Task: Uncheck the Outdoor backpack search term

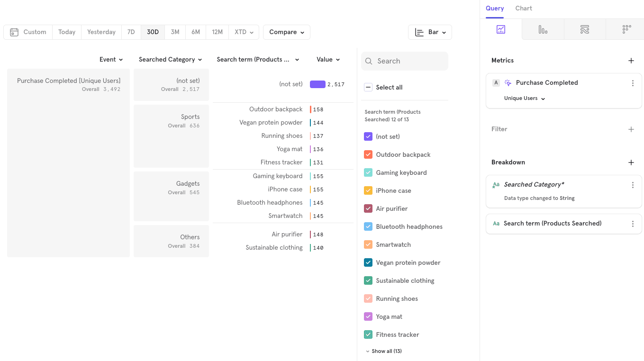Action: (x=368, y=154)
